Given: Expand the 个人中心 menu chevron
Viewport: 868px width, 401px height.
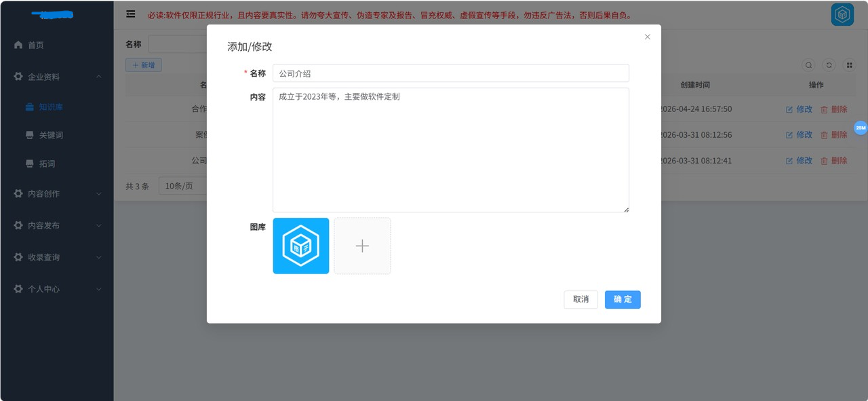Looking at the screenshot, I should point(99,289).
